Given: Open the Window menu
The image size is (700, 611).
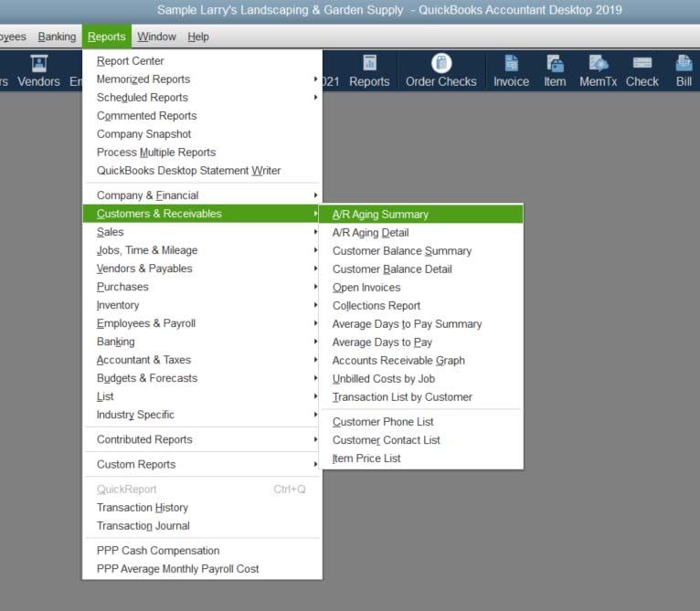Looking at the screenshot, I should 156,37.
